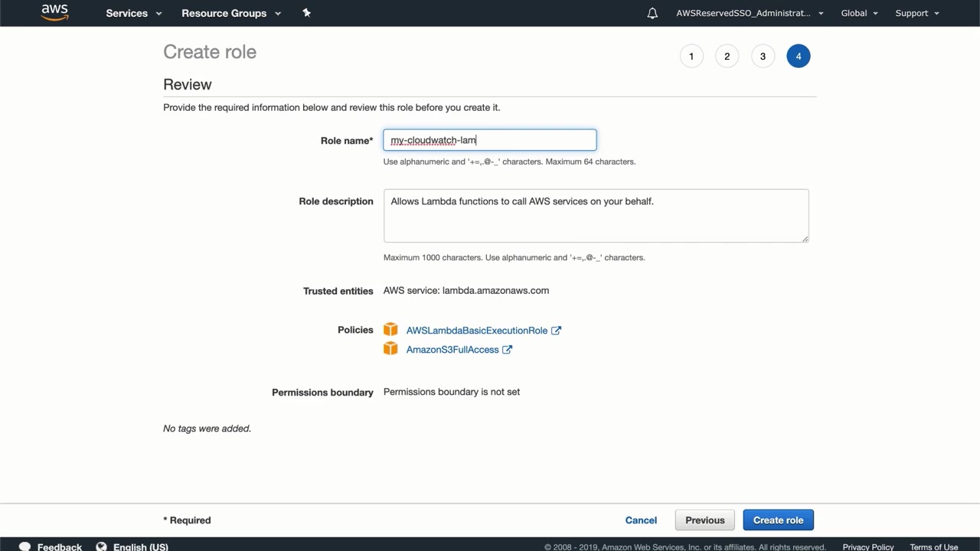Click the language globe icon
Image resolution: width=980 pixels, height=551 pixels.
102,546
